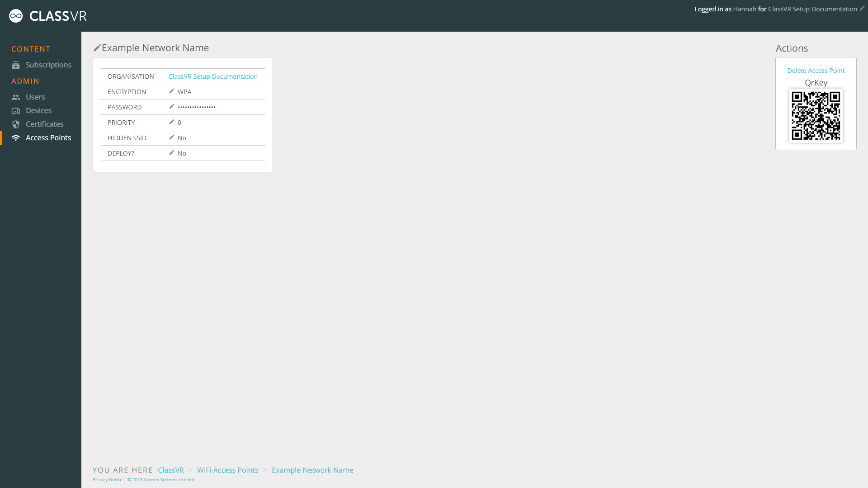This screenshot has height=488, width=868.
Task: Open the Users admin page
Action: point(35,97)
